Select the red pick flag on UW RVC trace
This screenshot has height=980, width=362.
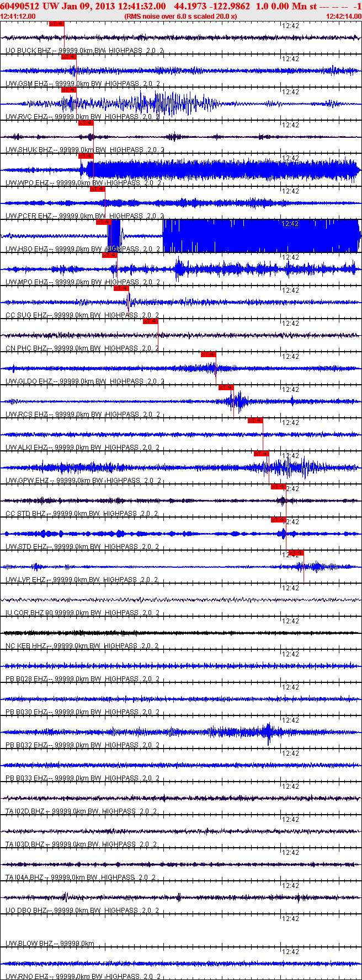[69, 90]
